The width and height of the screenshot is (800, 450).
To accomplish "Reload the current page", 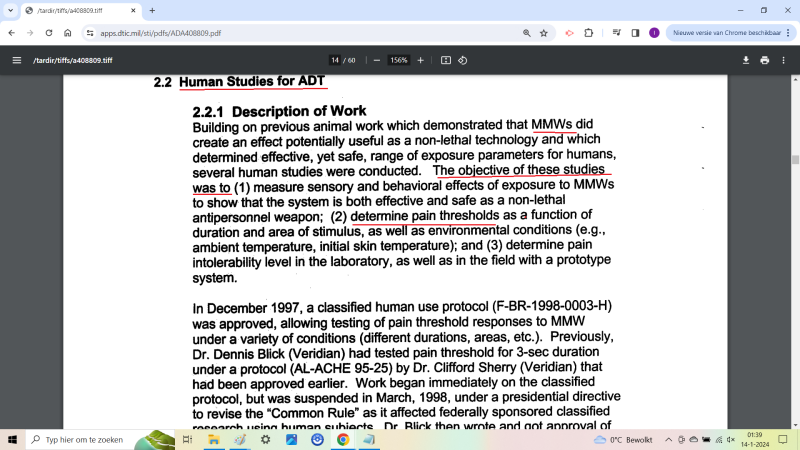I will pos(49,33).
